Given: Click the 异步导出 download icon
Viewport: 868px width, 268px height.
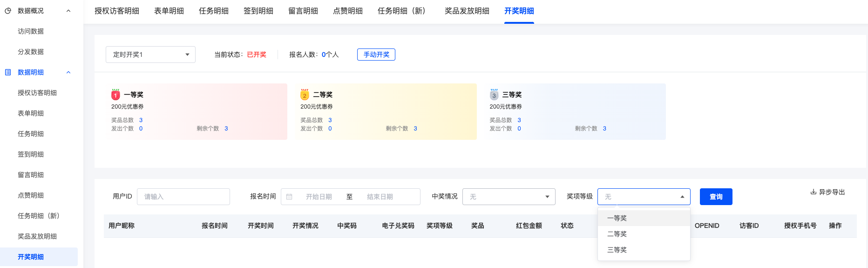Looking at the screenshot, I should tap(813, 192).
